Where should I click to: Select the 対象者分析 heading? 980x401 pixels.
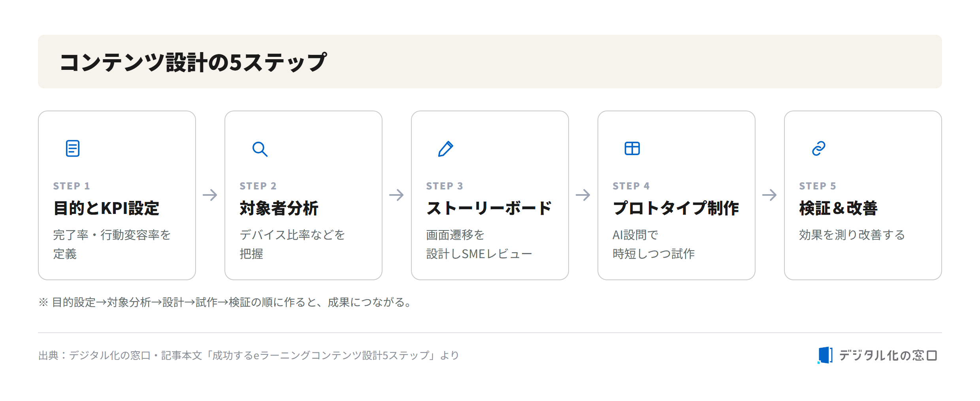point(279,208)
